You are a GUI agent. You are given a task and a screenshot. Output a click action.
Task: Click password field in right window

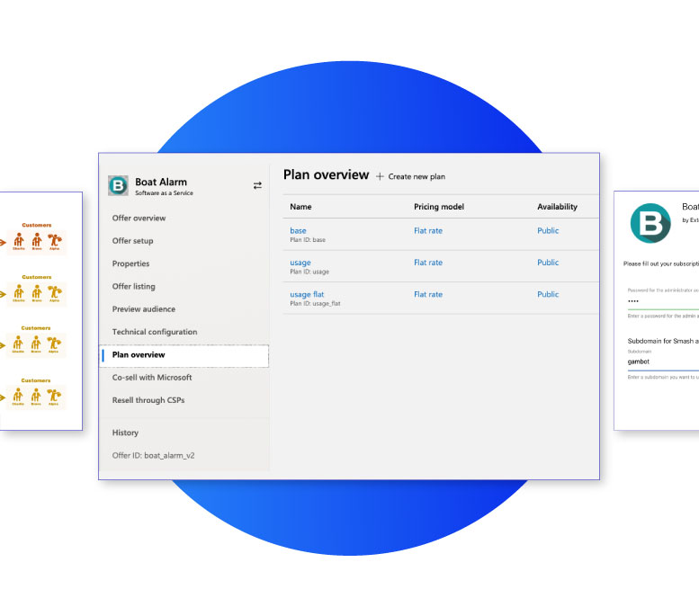tap(663, 302)
